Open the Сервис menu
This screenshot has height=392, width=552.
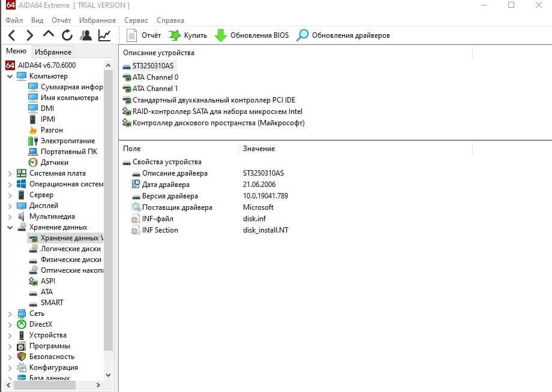136,20
